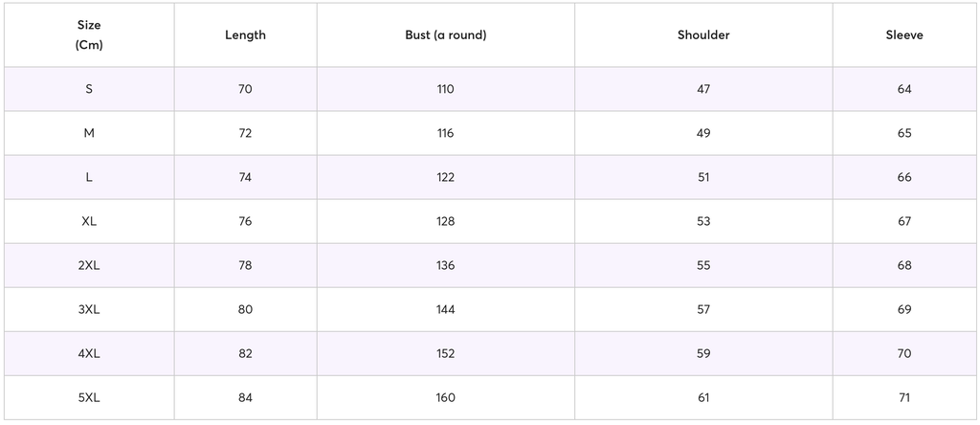The width and height of the screenshot is (980, 425).
Task: Click the 5XL size label
Action: coord(89,397)
